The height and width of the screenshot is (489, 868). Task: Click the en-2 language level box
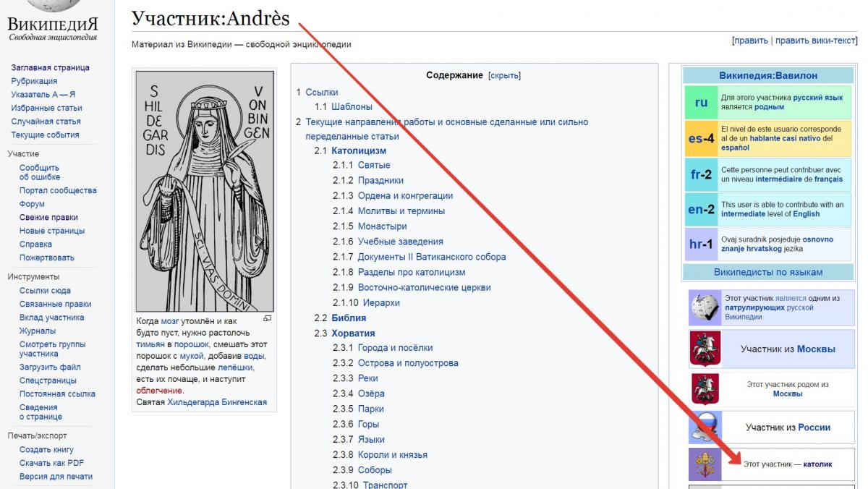(702, 209)
